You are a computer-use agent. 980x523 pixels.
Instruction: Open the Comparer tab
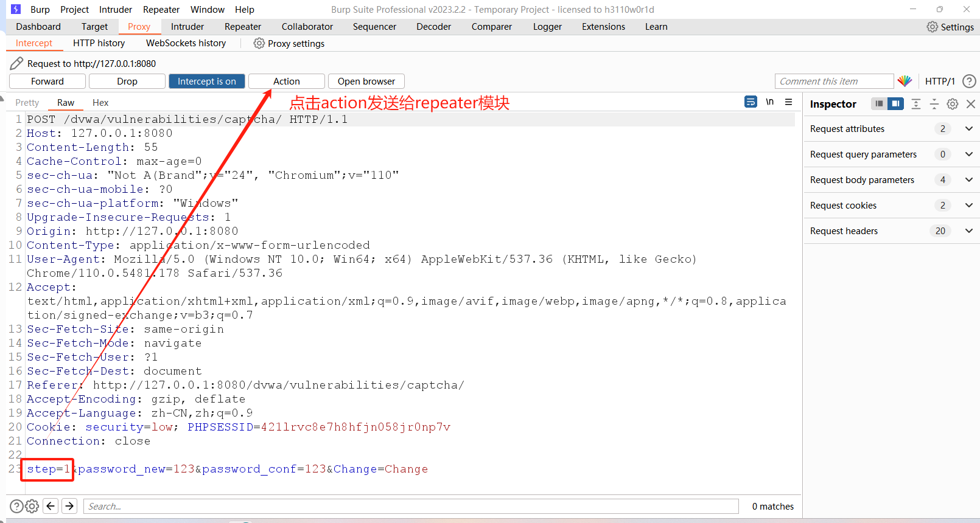[x=492, y=27]
